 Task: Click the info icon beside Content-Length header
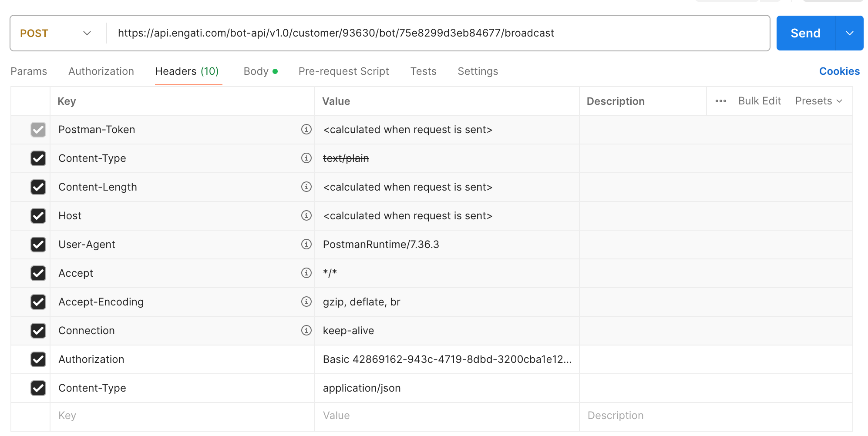(306, 187)
